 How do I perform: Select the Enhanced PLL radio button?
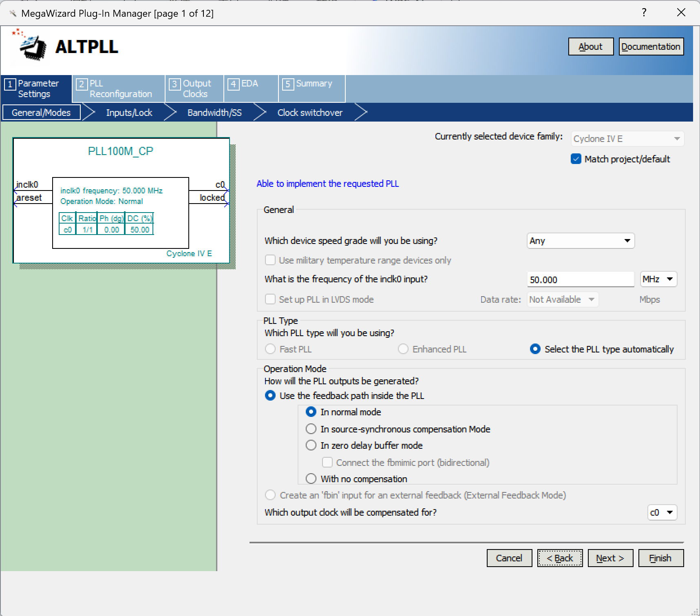point(403,349)
